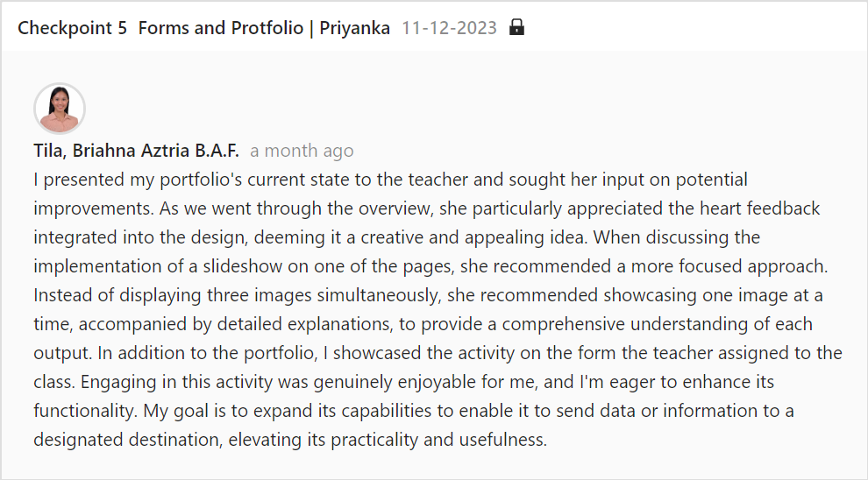Click 'Forms and Protfolio | Priyanka' heading

264,28
